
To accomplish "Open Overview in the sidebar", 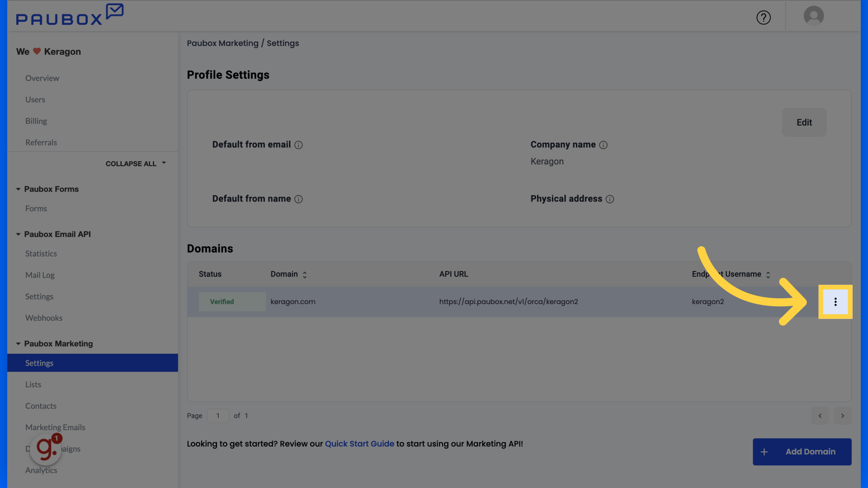I will coord(42,78).
